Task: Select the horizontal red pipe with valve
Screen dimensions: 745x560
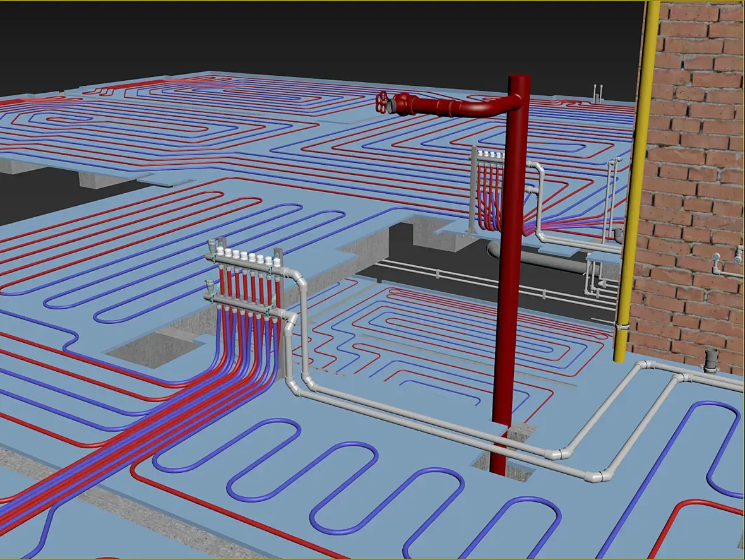Action: click(x=451, y=105)
